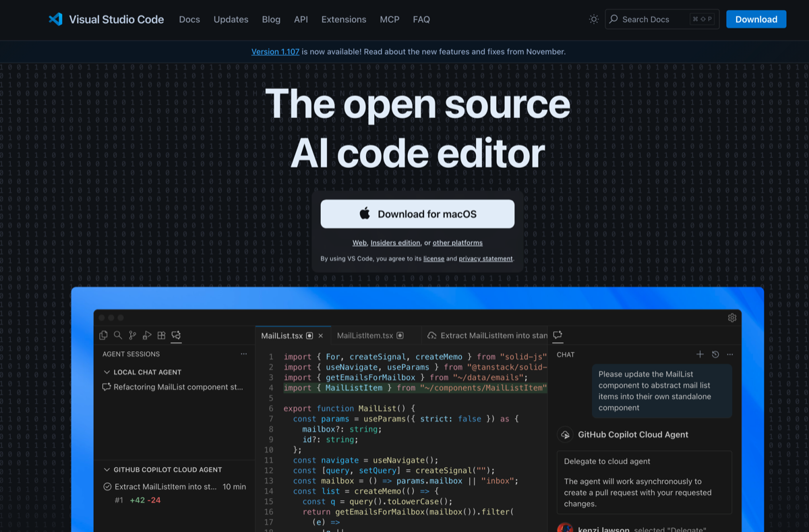Select the Search icon in the activity bar
The width and height of the screenshot is (809, 532).
pyautogui.click(x=118, y=335)
